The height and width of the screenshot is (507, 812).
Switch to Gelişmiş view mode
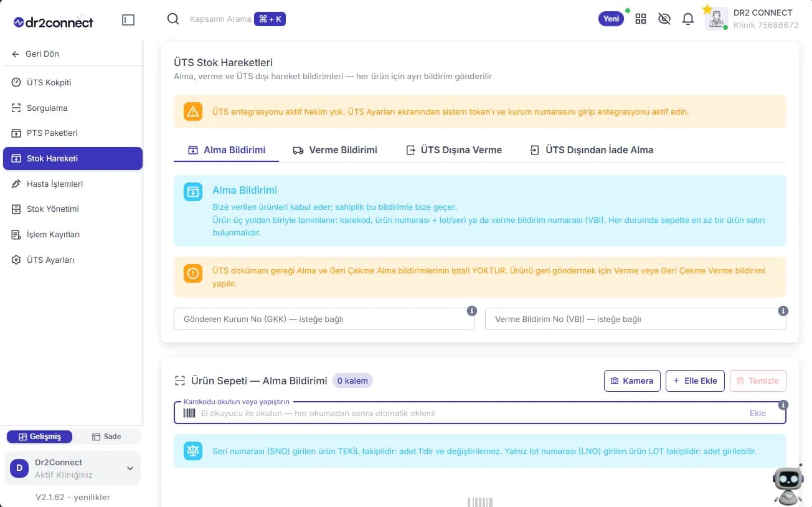click(x=39, y=437)
